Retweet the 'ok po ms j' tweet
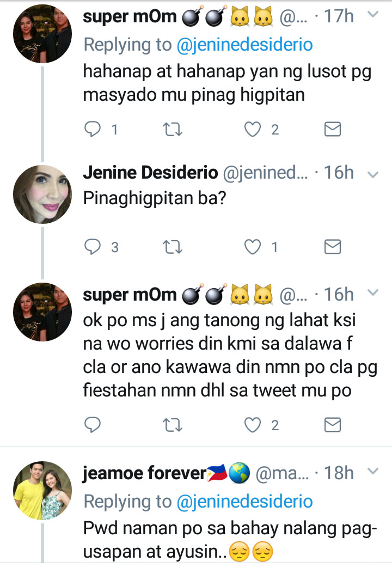Viewport: 392px width, 574px height. pos(173,425)
